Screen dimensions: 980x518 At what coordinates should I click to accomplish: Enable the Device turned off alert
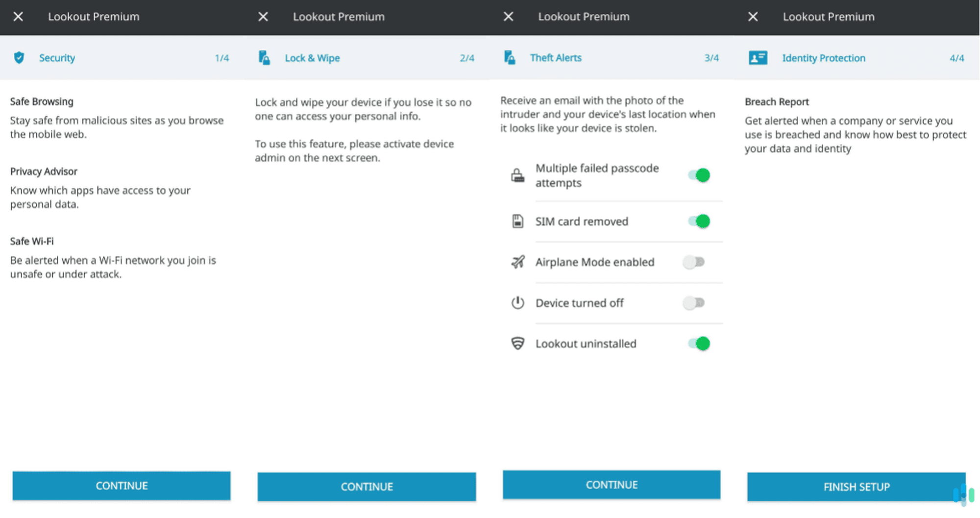click(694, 303)
